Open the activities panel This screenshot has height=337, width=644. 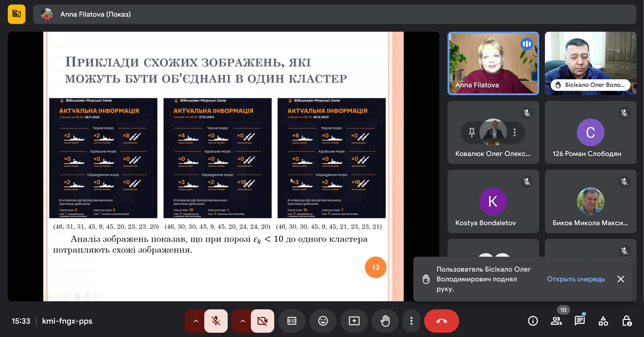(603, 321)
